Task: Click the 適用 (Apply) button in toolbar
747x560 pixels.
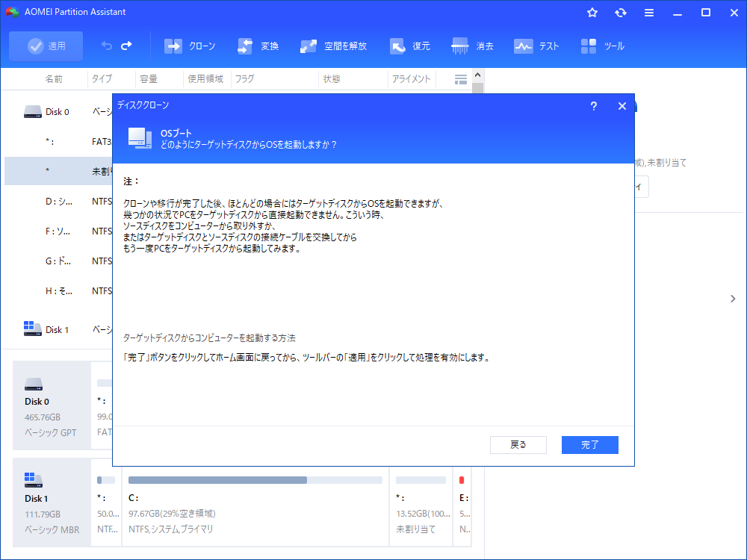Action: click(x=46, y=46)
